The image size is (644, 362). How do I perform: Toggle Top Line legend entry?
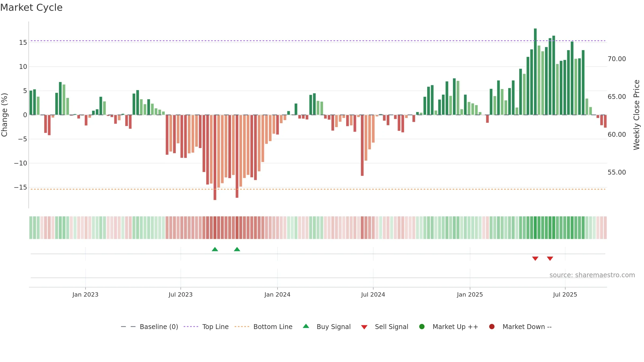(206, 327)
